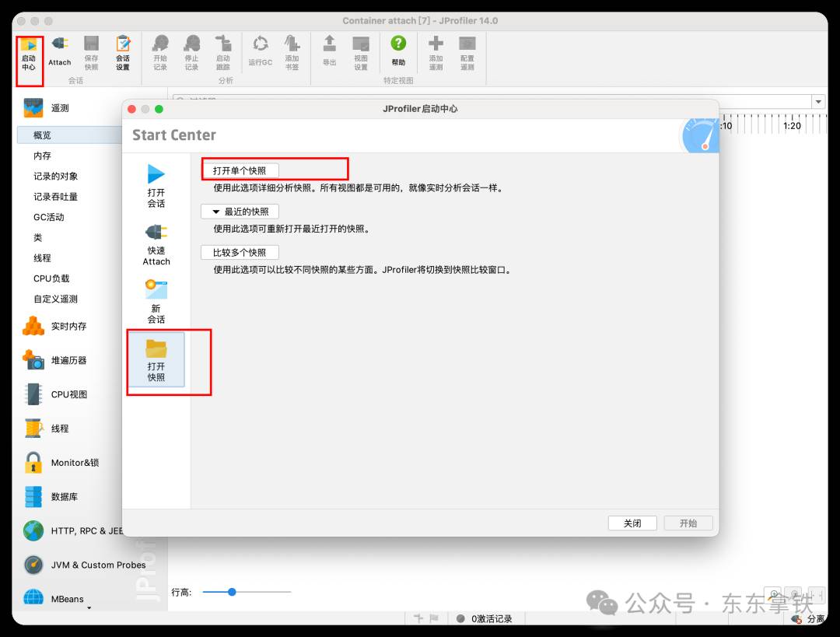Select GC活动 in the sidebar

(x=49, y=217)
